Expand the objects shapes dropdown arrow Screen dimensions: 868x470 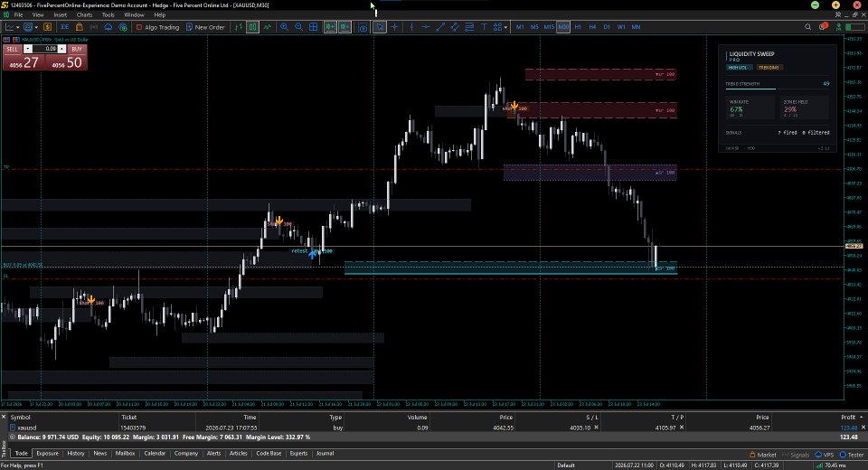pyautogui.click(x=505, y=27)
